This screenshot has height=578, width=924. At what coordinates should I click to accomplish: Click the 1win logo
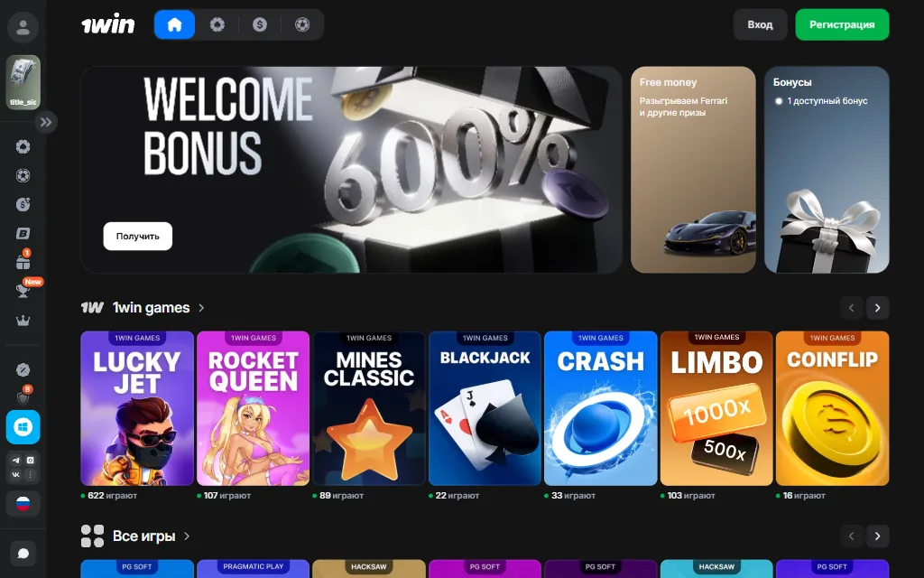click(108, 24)
